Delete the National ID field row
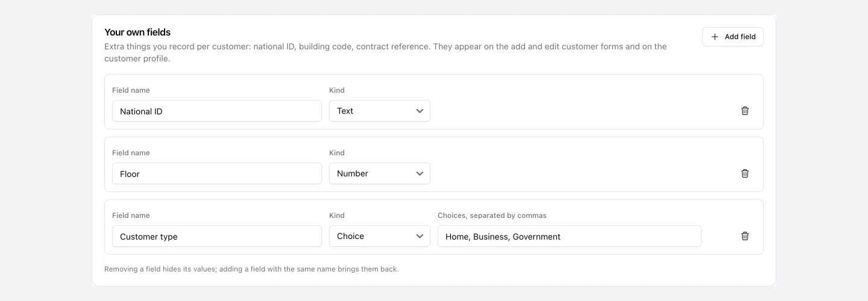The width and height of the screenshot is (868, 301). point(745,111)
